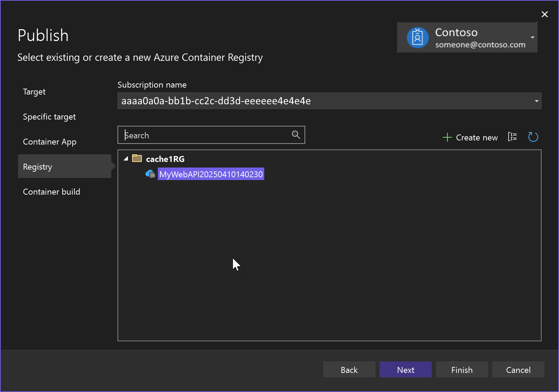Focus the Search input field
This screenshot has height=392, width=559.
tap(205, 135)
